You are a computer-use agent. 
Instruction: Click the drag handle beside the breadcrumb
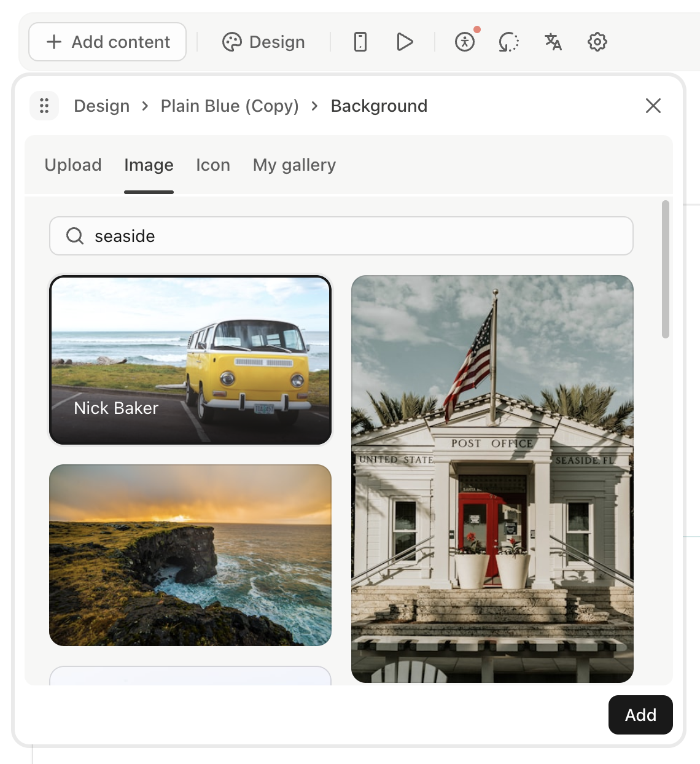point(44,106)
